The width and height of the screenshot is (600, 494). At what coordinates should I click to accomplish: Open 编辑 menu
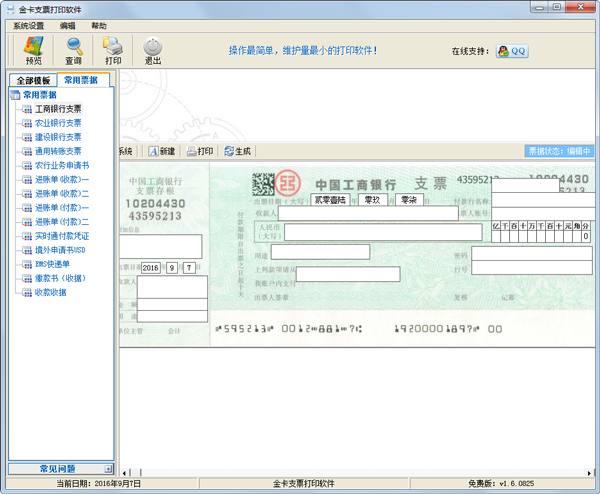point(68,26)
